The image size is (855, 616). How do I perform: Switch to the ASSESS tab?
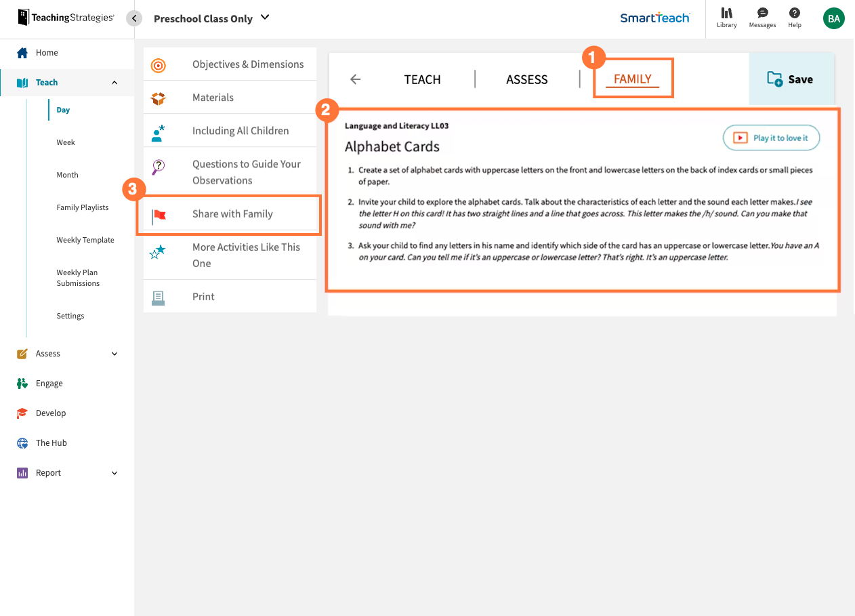(527, 79)
